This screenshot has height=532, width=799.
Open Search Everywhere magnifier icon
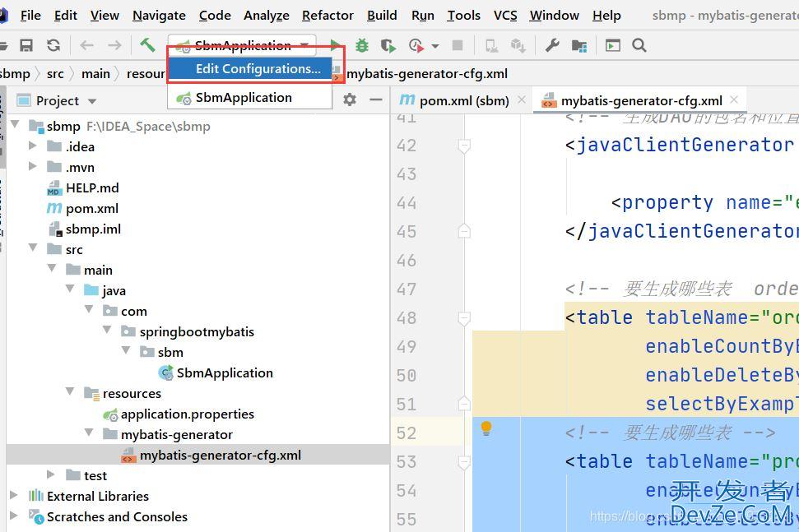click(x=639, y=45)
